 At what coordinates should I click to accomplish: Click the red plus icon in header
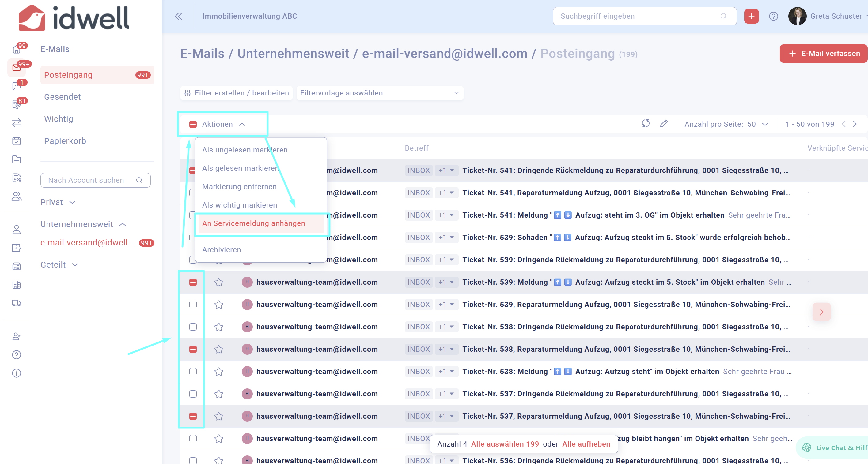click(x=751, y=16)
